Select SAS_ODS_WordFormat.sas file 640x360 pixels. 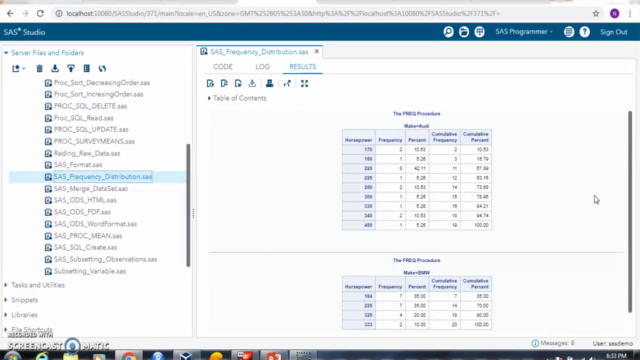pyautogui.click(x=95, y=224)
